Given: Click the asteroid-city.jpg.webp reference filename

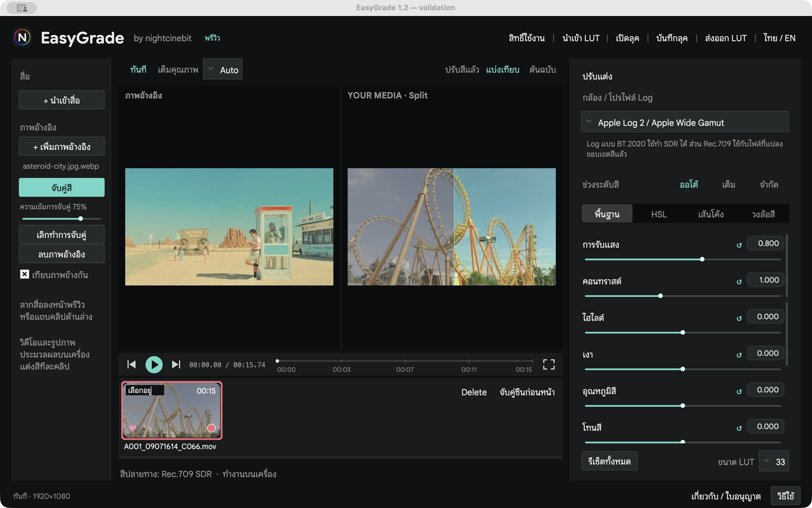Looking at the screenshot, I should point(61,166).
